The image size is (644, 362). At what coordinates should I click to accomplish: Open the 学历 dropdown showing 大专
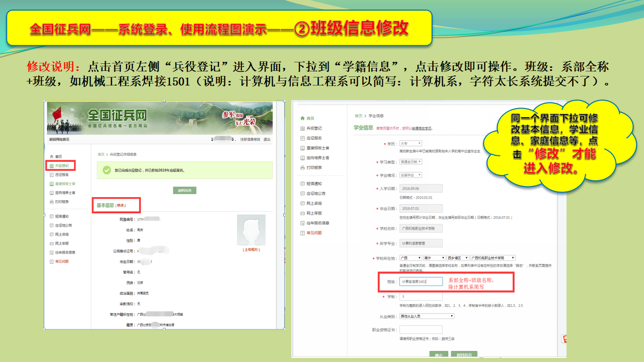pos(411,144)
